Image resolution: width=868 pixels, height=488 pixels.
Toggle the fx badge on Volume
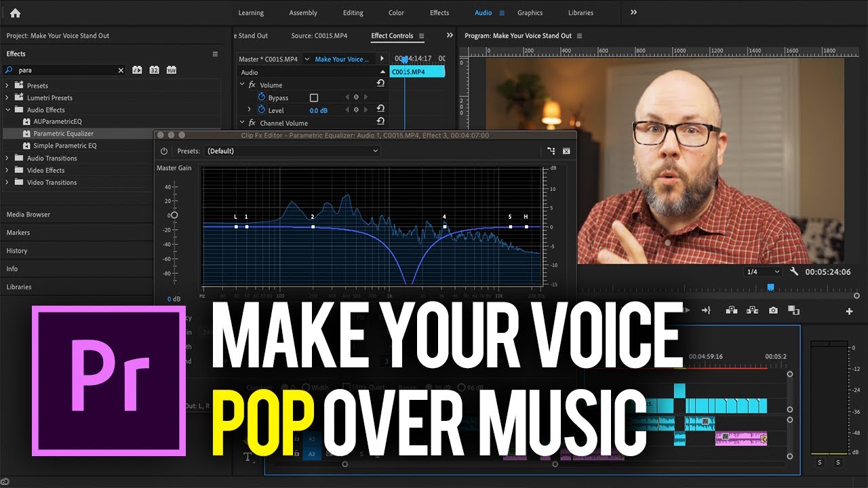pos(252,85)
